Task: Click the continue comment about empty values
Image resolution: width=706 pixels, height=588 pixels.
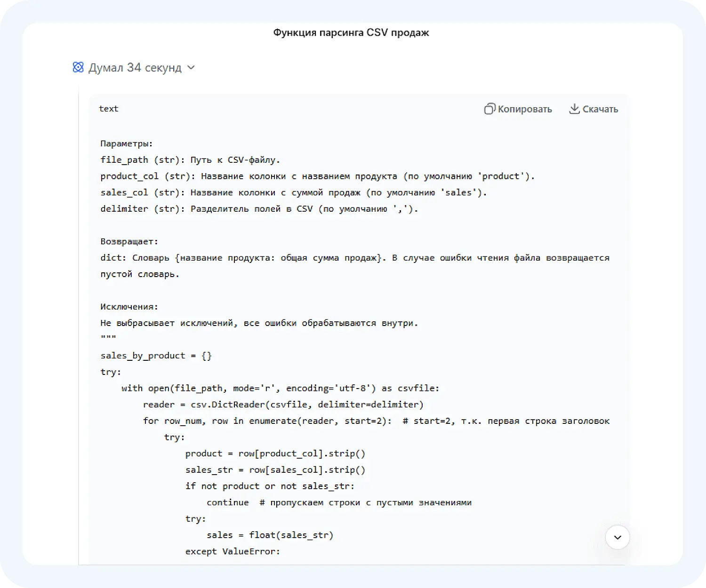Action: [339, 502]
